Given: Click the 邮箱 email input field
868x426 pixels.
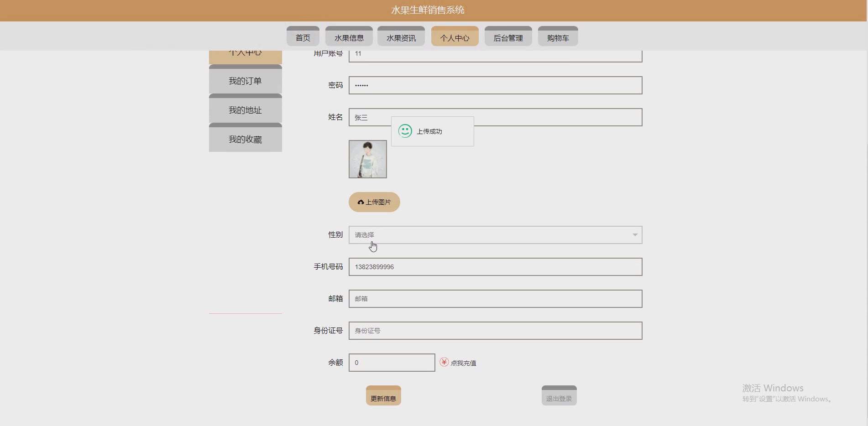Looking at the screenshot, I should (x=495, y=298).
